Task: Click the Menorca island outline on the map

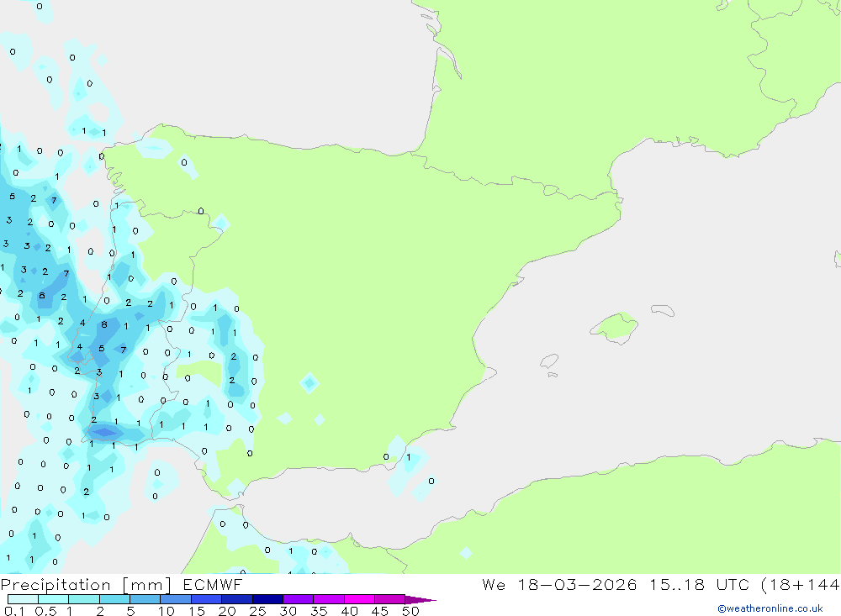Action: 663,310
